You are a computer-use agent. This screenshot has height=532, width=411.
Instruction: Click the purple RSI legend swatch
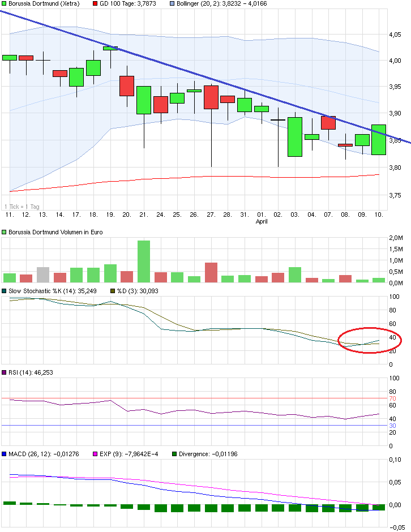(4, 372)
